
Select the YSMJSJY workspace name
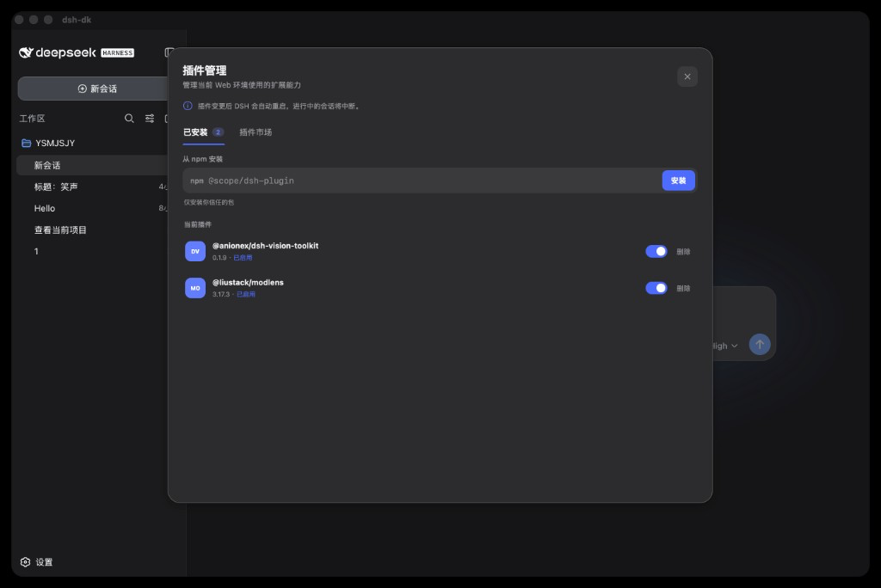point(55,144)
